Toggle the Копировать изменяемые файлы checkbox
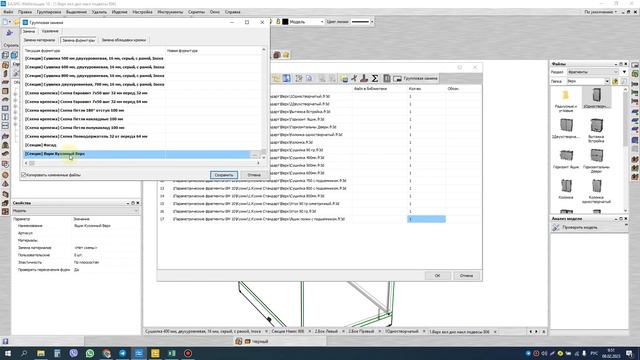 [24, 175]
